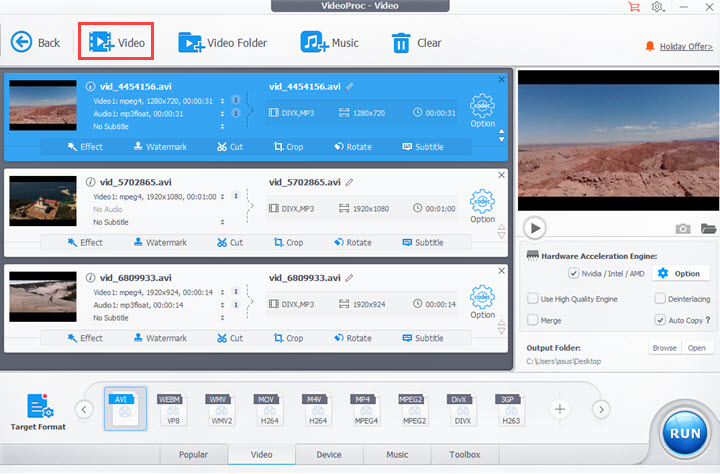The image size is (720, 474).
Task: Remove vid_6809933.avi from the list
Action: coord(501,271)
